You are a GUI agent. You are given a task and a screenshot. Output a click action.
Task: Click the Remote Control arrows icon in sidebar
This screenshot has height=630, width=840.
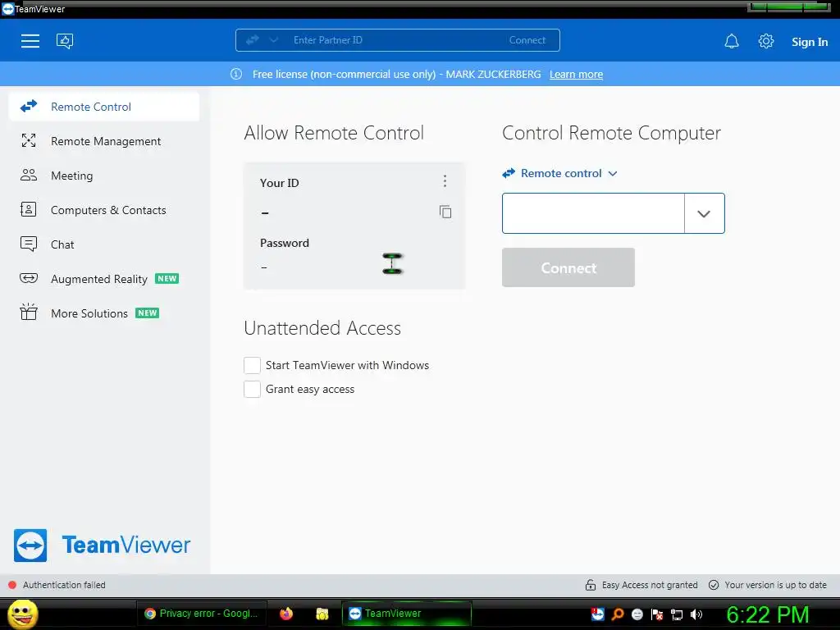point(29,106)
